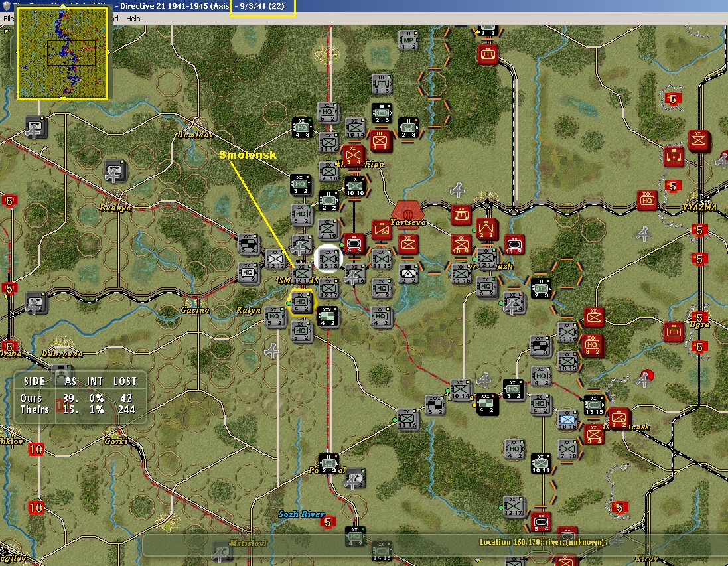Click the Gusino town label
The image size is (728, 566).
195,310
